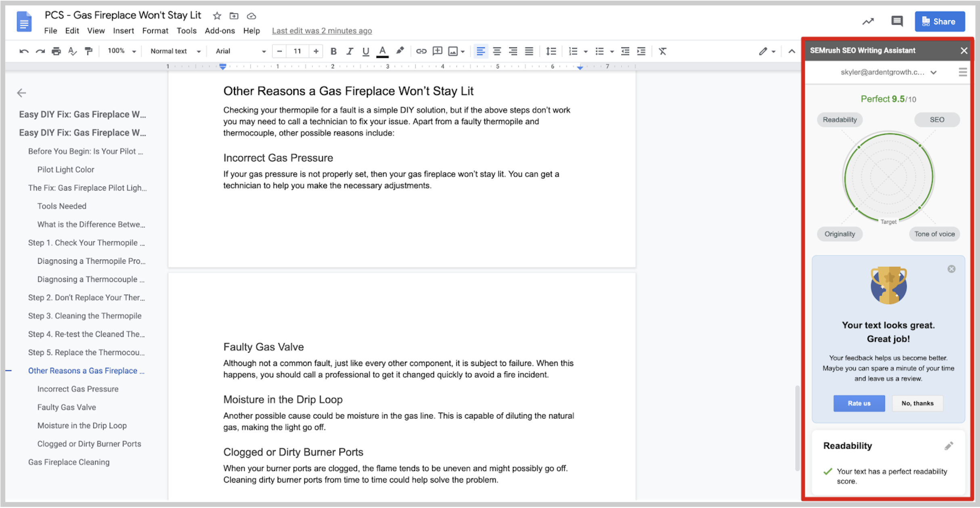Select the Paint format tool

pyautogui.click(x=88, y=51)
